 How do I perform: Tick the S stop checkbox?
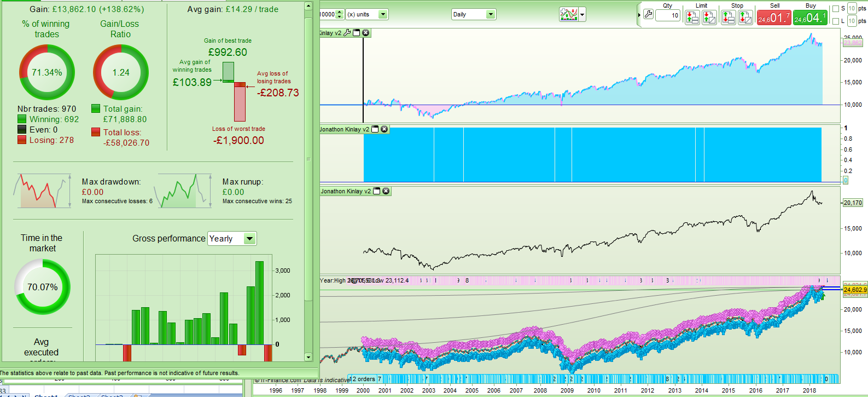836,9
